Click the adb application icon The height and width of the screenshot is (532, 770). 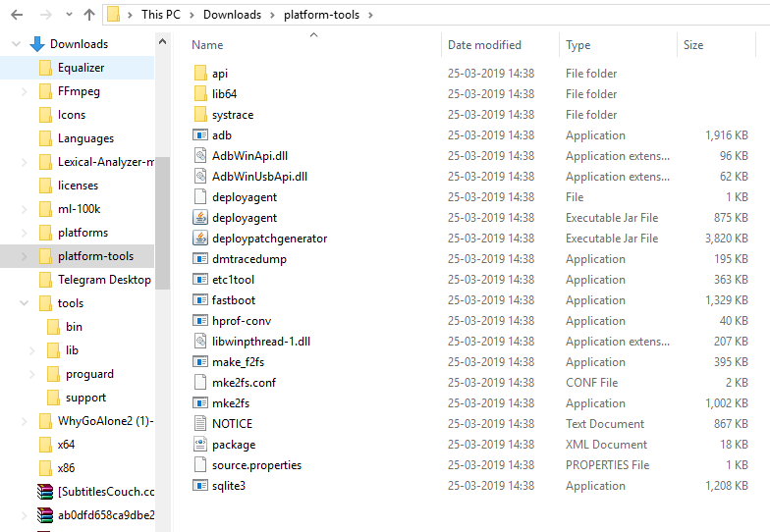coord(200,135)
